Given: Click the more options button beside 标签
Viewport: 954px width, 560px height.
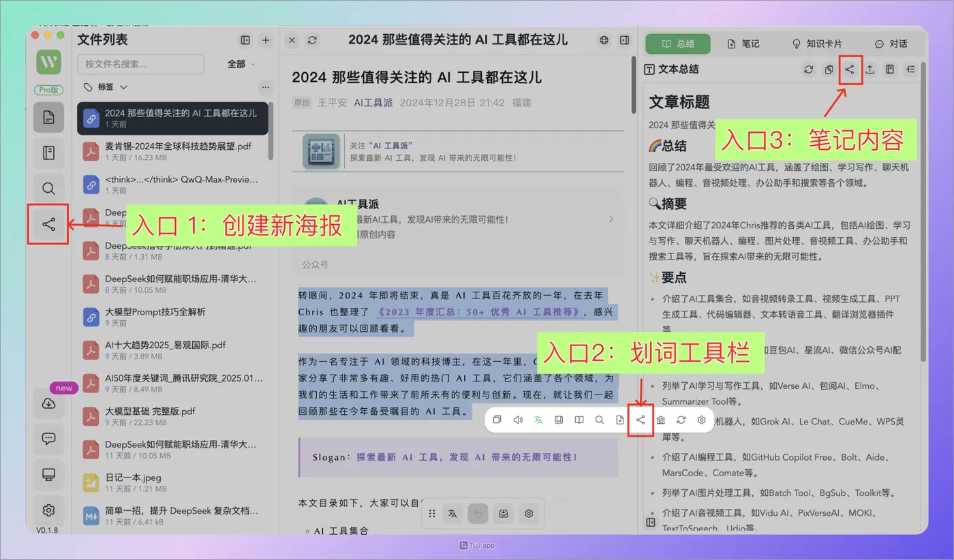Looking at the screenshot, I should tap(265, 87).
